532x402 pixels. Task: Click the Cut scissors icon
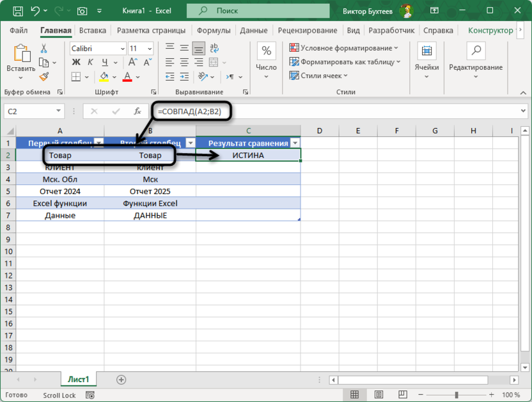click(44, 49)
